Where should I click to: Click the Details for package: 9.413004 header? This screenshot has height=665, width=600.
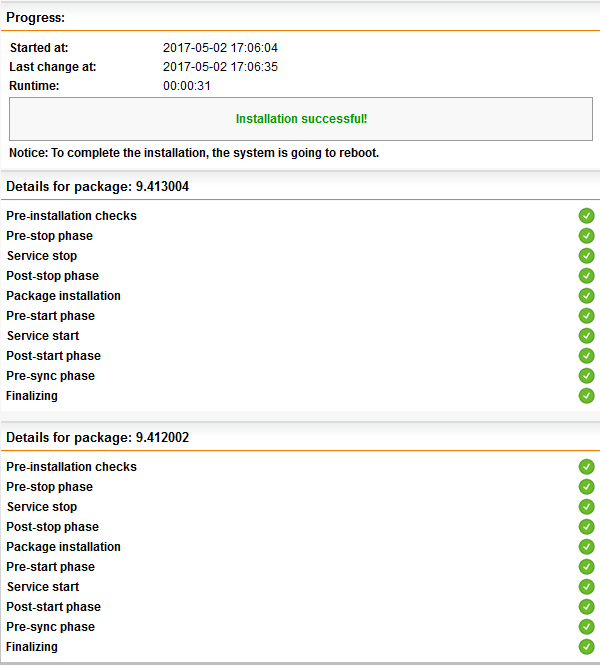[98, 187]
